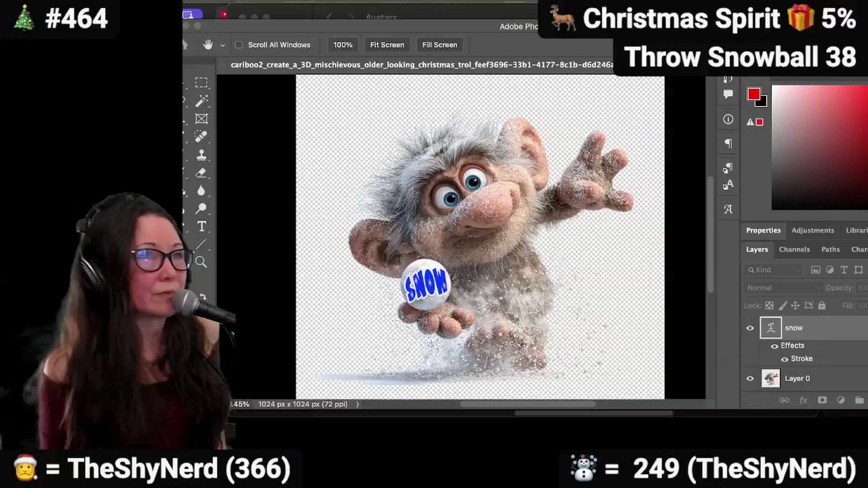The height and width of the screenshot is (488, 868).
Task: Click the horizontal canvas scrollbar
Action: [x=527, y=404]
